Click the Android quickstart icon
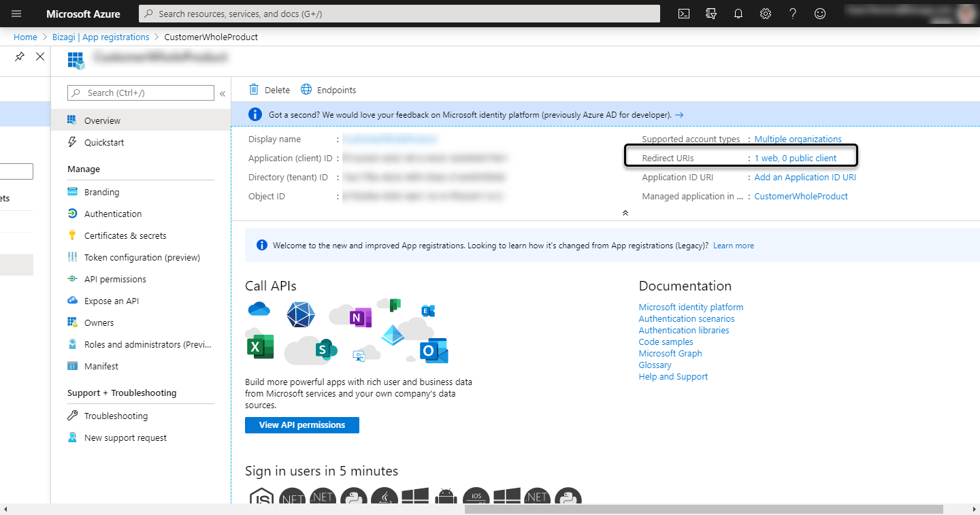This screenshot has width=980, height=515. 446,497
